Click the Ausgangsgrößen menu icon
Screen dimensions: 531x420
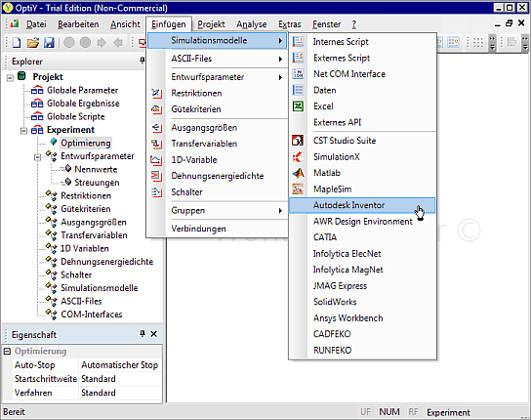(156, 127)
